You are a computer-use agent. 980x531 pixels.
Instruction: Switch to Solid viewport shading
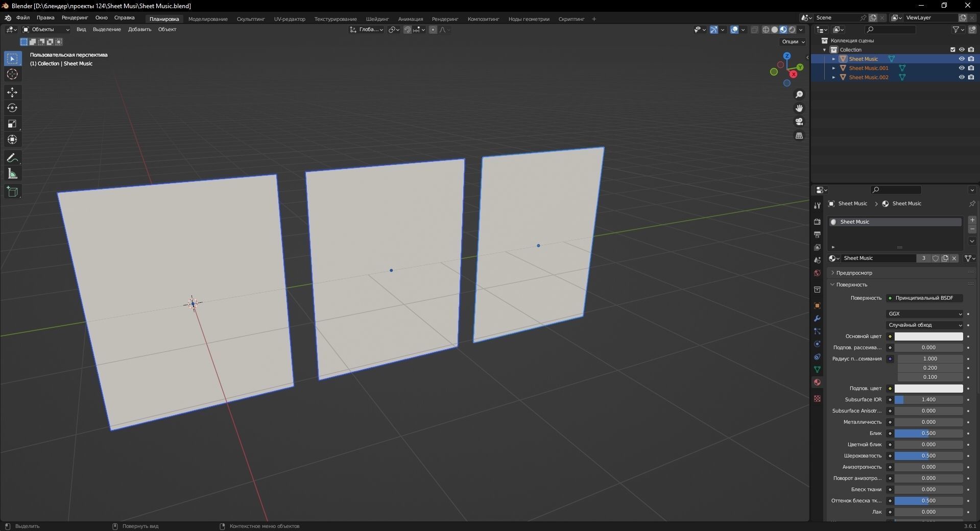pyautogui.click(x=775, y=30)
